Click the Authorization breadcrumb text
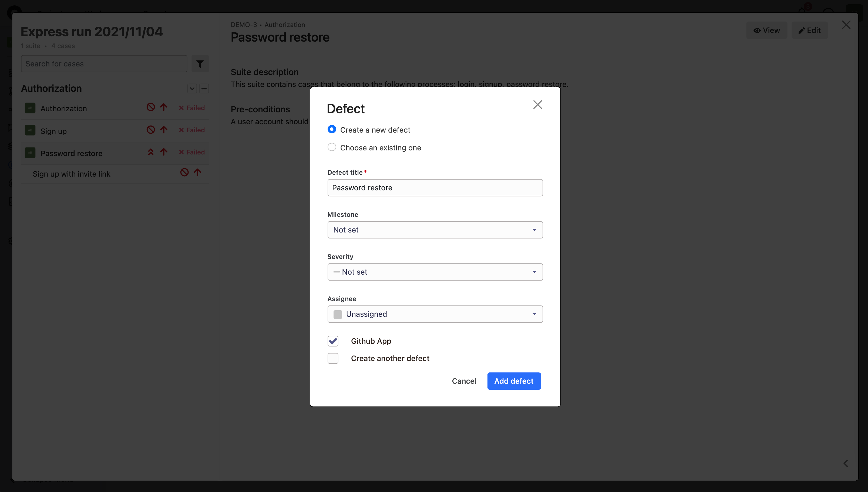This screenshot has width=868, height=492. pos(284,25)
